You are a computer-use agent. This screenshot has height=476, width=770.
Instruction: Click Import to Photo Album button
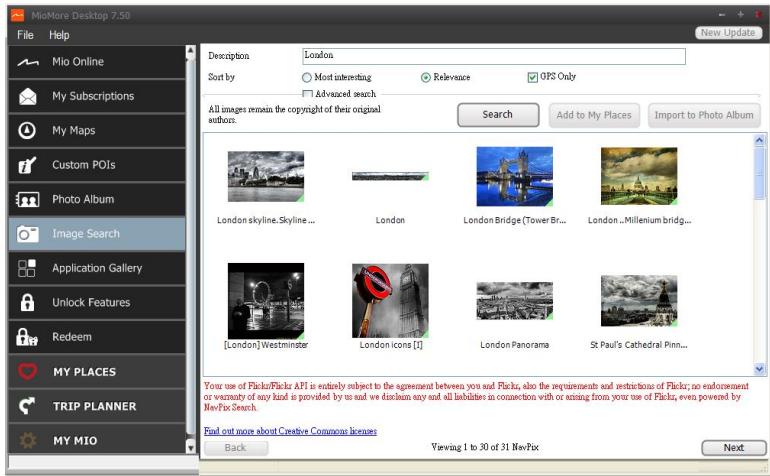[704, 115]
